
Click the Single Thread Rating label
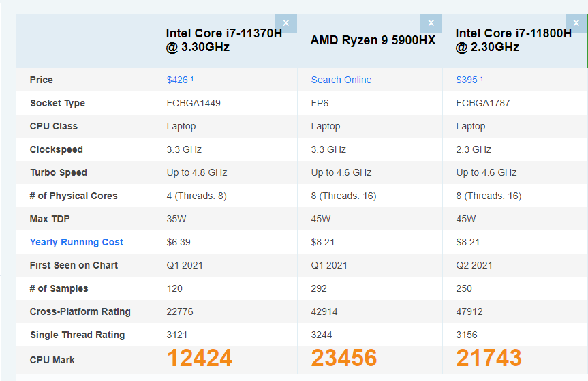click(x=77, y=335)
